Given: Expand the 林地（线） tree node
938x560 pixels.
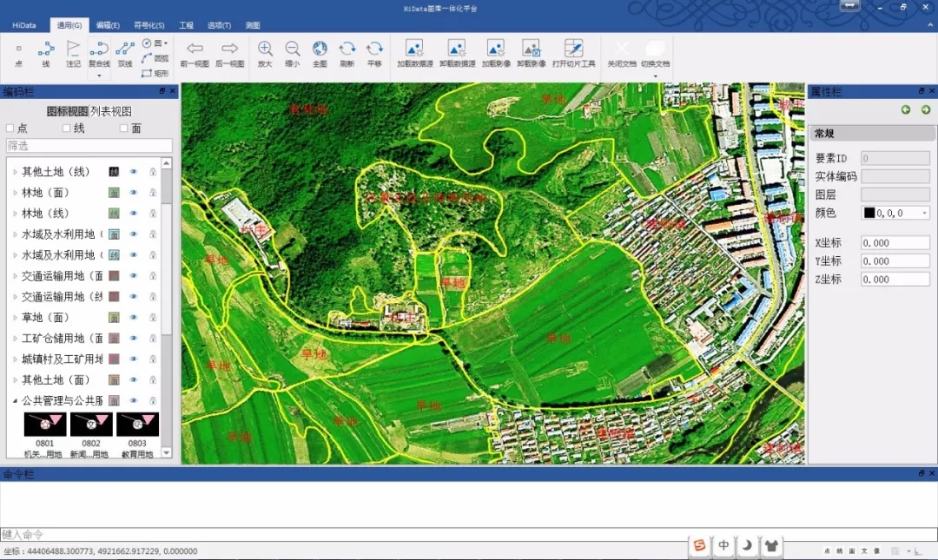Looking at the screenshot, I should pos(15,213).
